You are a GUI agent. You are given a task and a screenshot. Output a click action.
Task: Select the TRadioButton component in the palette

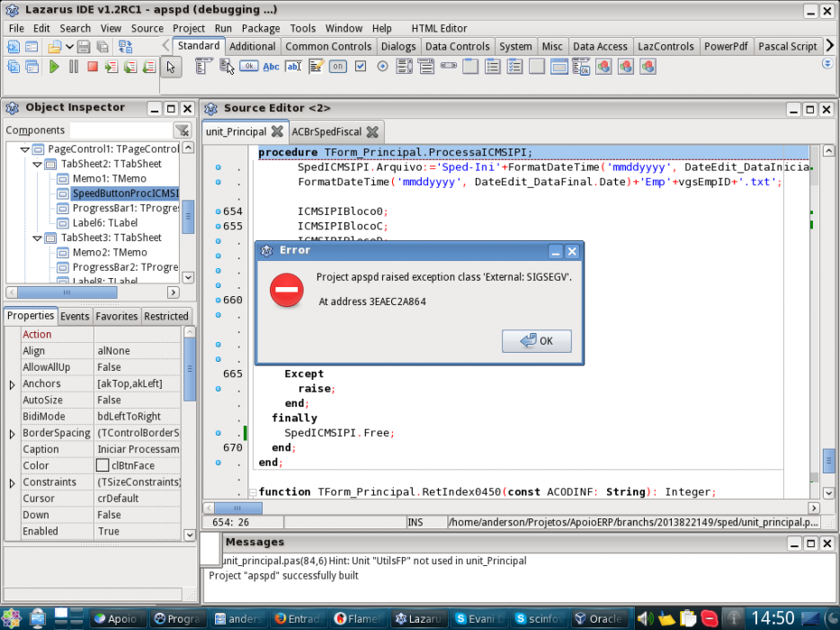point(382,67)
